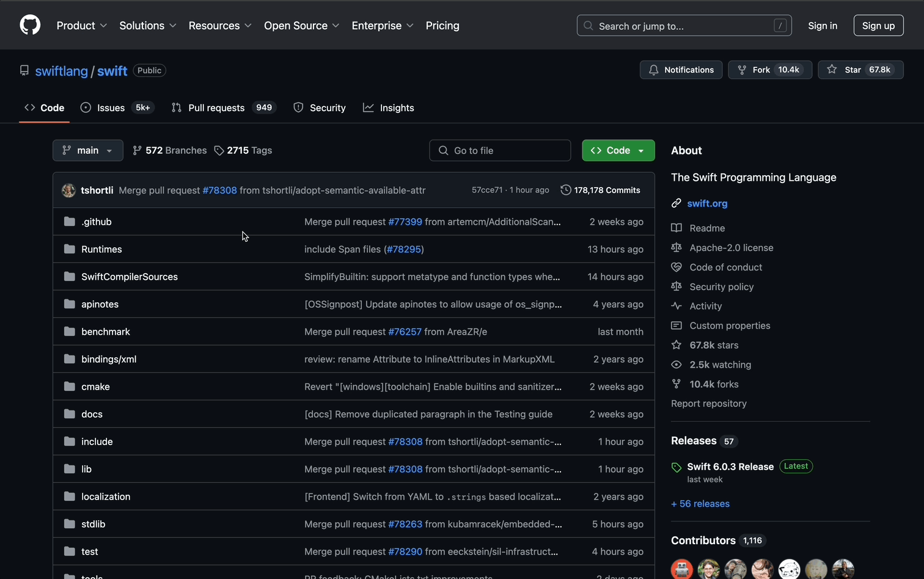Screen dimensions: 924x579
Task: Open the Security tab
Action: tap(320, 107)
